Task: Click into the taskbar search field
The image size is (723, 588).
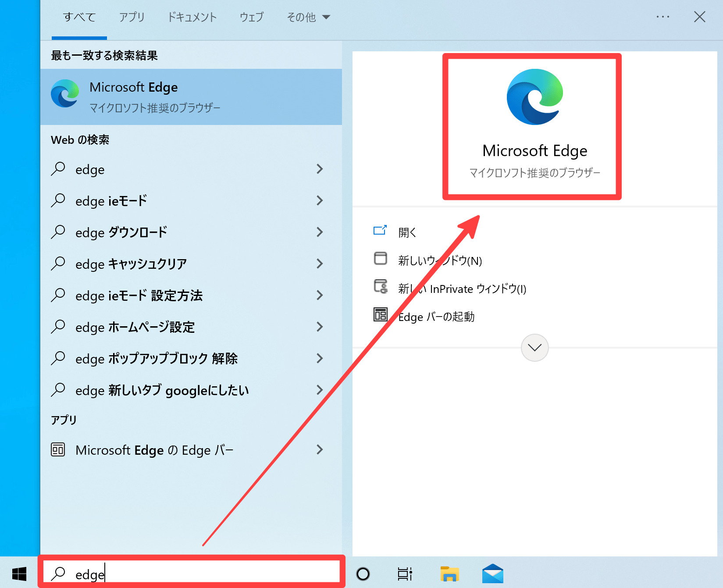Action: click(192, 571)
